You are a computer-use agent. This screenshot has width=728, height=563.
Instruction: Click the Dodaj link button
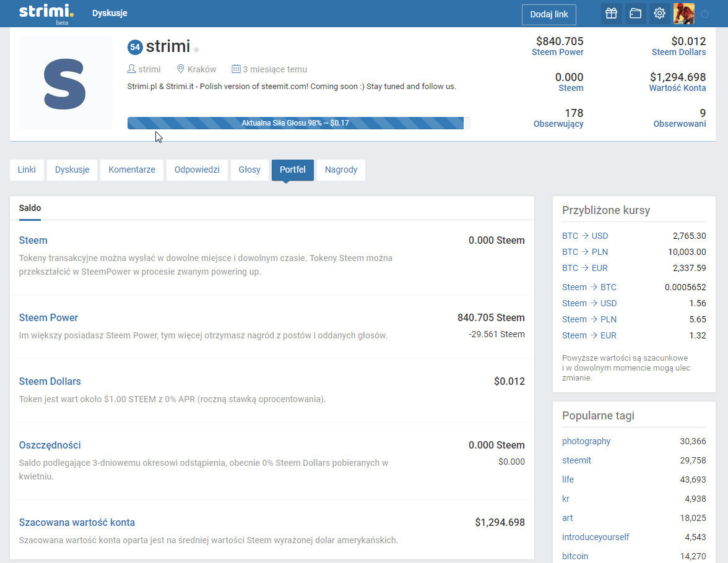(x=548, y=14)
